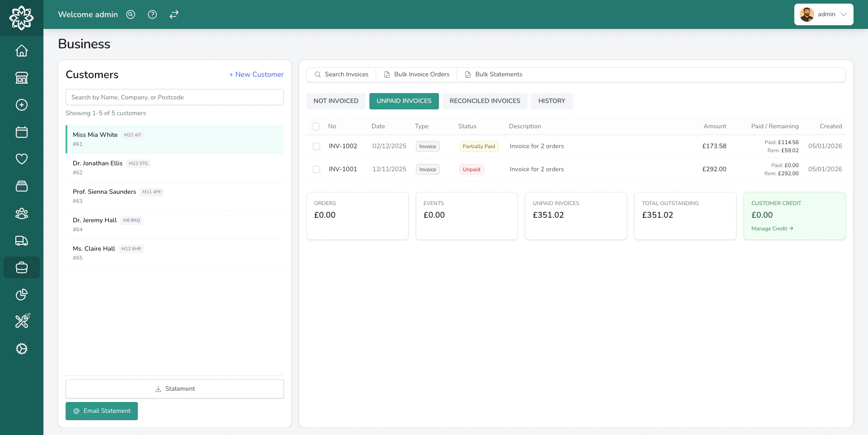This screenshot has width=868, height=435.
Task: Select the Shop icon in the sidebar
Action: (21, 78)
